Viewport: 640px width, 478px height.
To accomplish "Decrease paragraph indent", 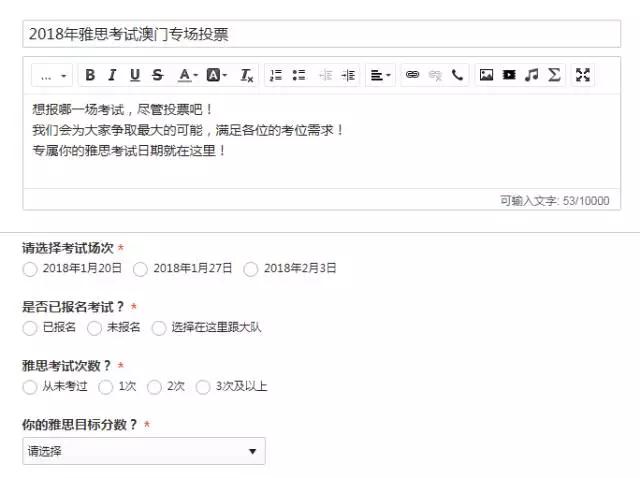I will pyautogui.click(x=325, y=75).
